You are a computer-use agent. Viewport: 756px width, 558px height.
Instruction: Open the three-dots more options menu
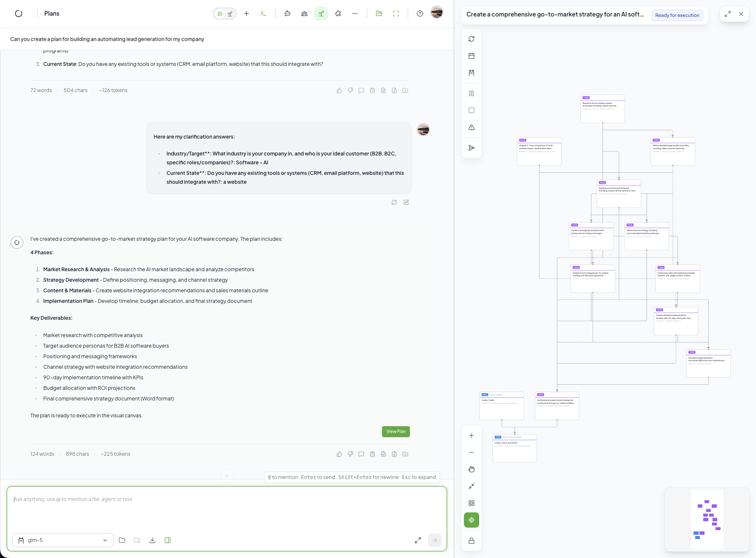click(x=355, y=14)
